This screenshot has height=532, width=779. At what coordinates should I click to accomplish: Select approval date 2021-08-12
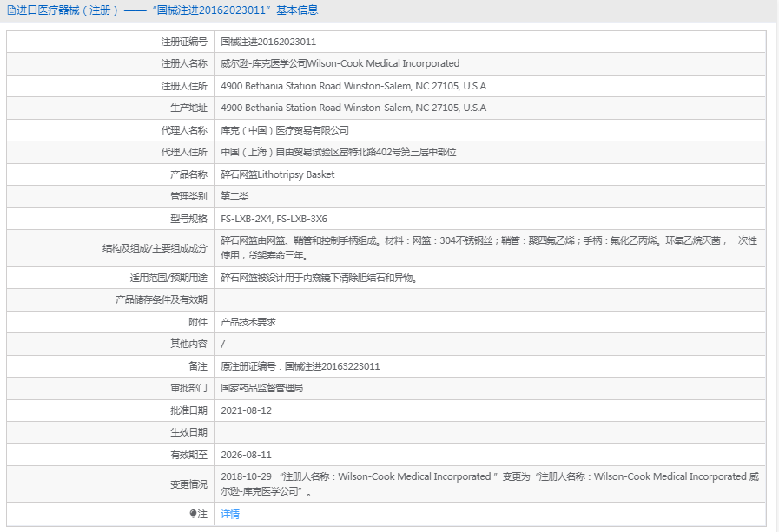click(x=246, y=410)
